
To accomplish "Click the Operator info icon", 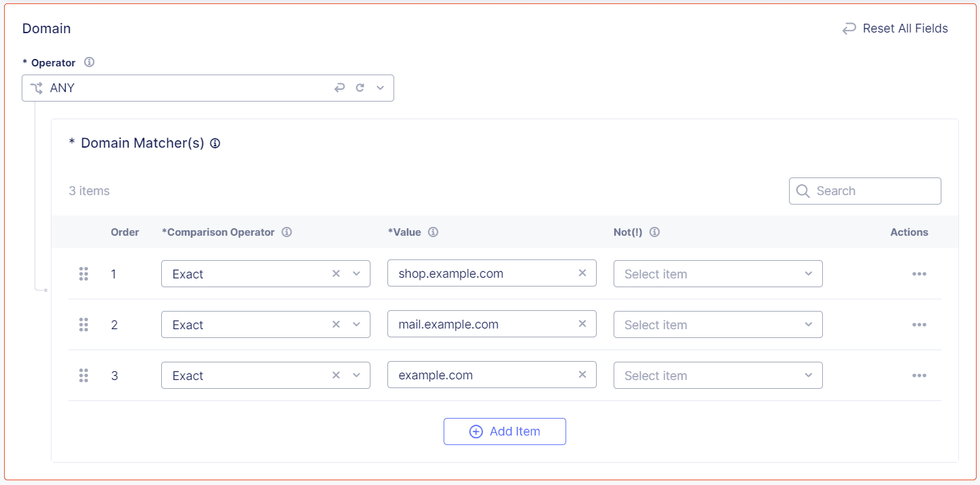I will [89, 62].
